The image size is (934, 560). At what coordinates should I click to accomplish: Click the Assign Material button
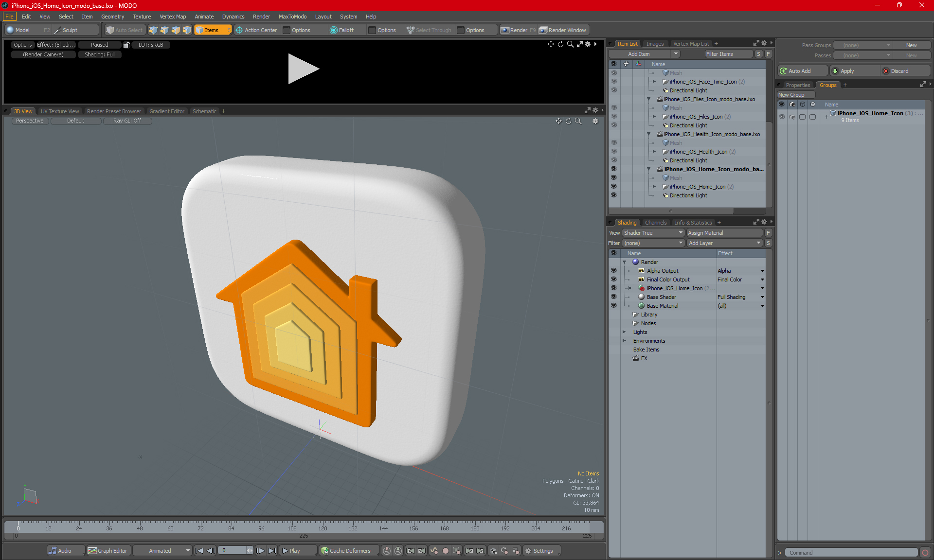[724, 233]
